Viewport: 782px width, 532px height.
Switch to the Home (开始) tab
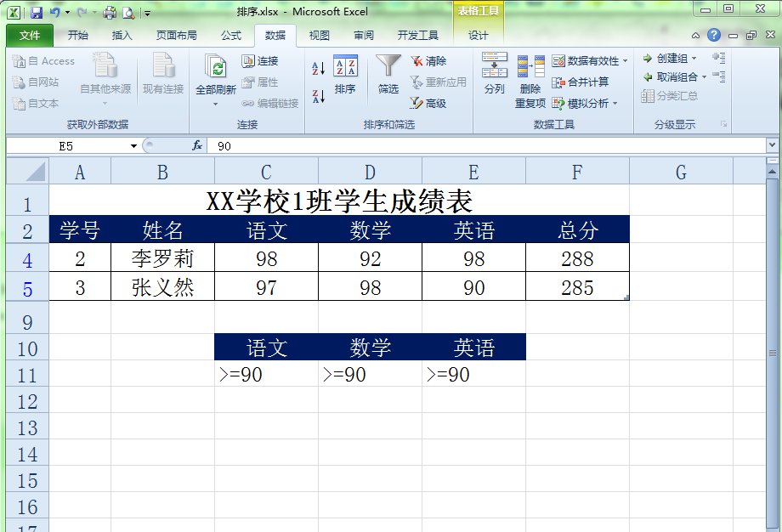(78, 35)
